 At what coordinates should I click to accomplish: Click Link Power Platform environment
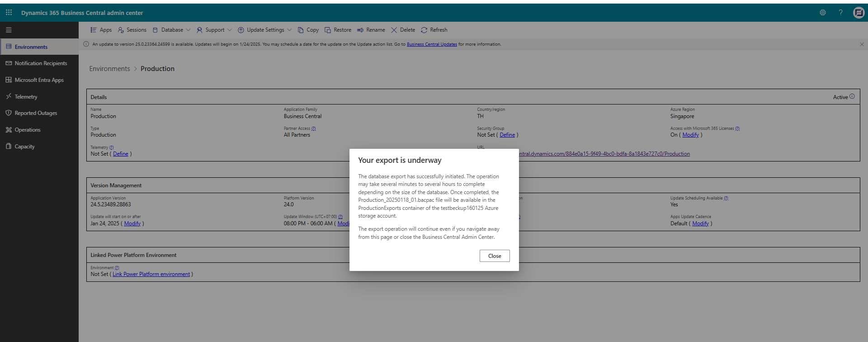pyautogui.click(x=151, y=274)
